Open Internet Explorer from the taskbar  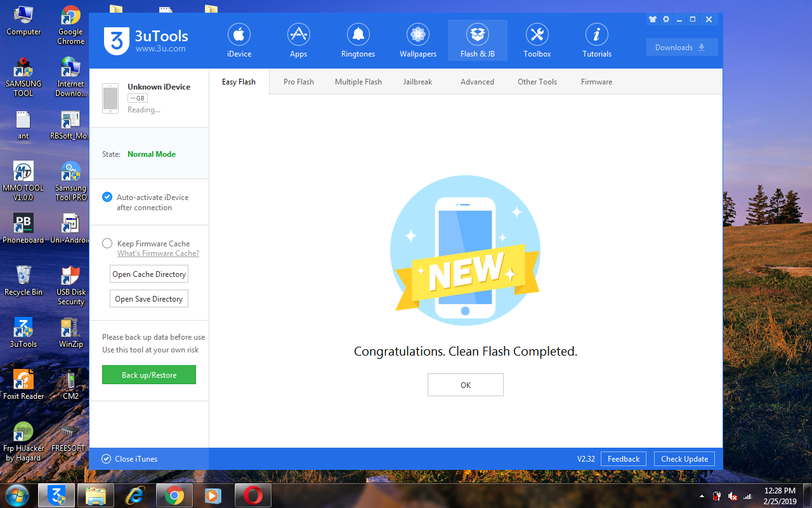tap(135, 495)
